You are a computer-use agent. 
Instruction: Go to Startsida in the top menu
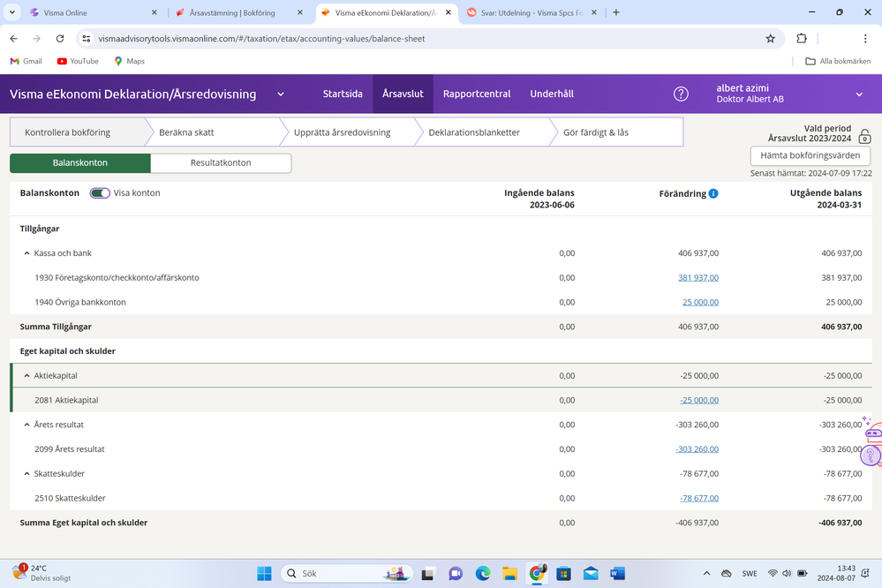click(x=343, y=94)
